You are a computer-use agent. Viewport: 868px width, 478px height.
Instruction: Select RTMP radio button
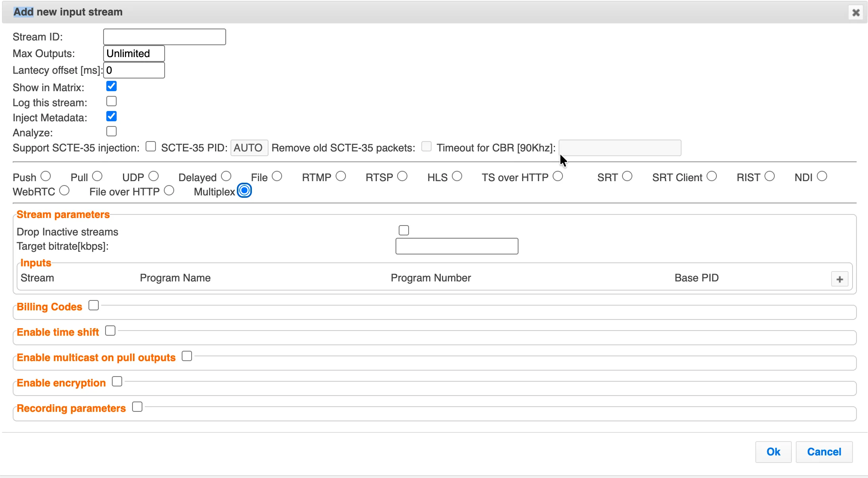coord(341,176)
